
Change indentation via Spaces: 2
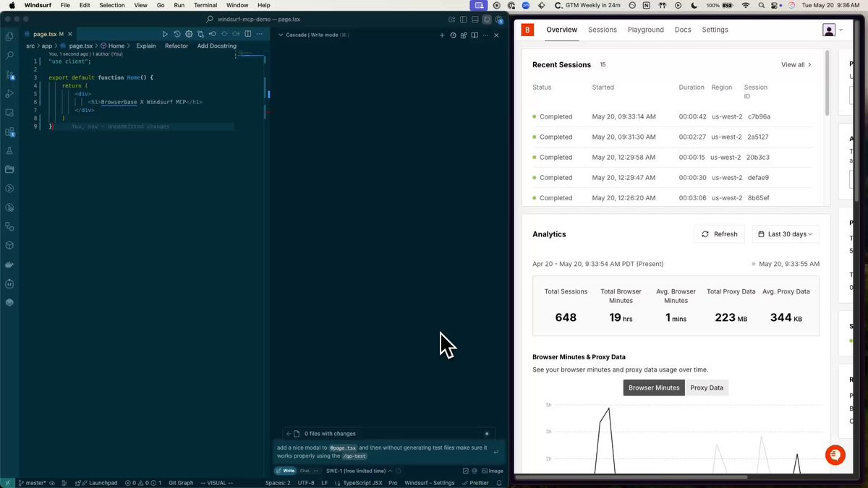(x=278, y=483)
